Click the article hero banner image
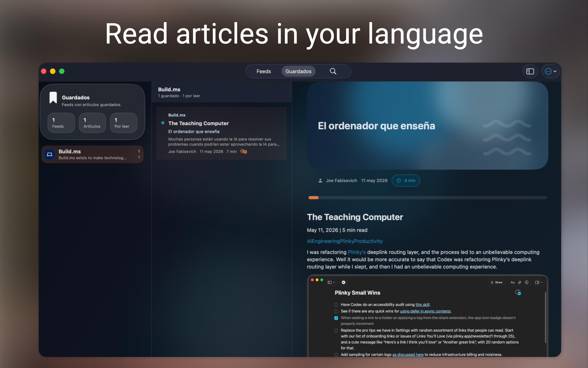 coord(427,126)
